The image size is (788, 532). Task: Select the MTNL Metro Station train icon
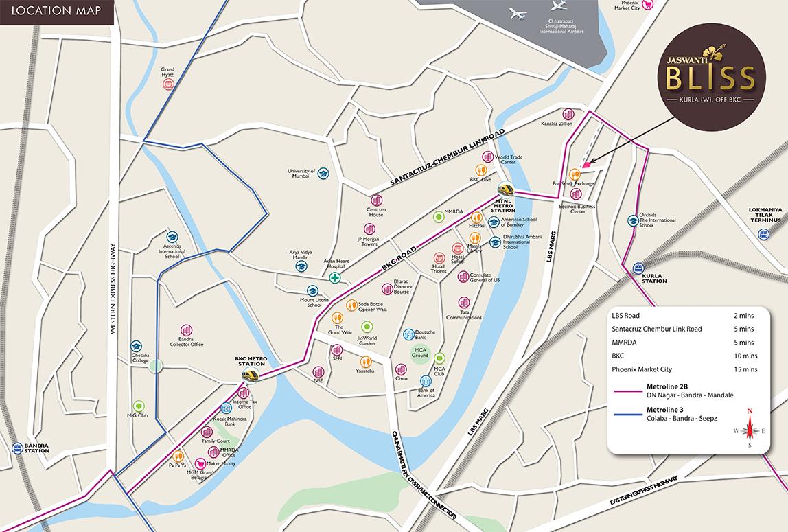(506, 189)
